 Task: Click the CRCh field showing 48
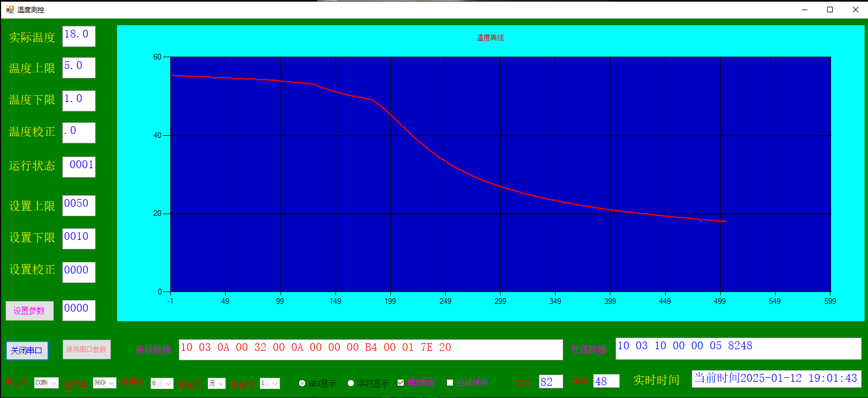[606, 381]
